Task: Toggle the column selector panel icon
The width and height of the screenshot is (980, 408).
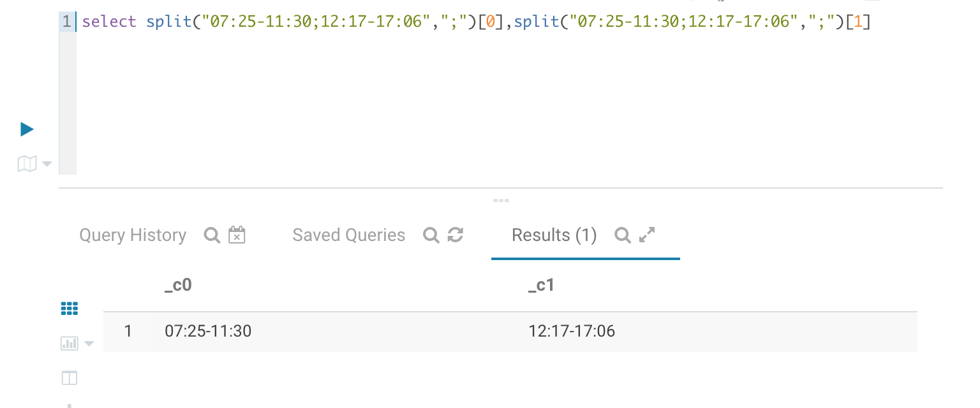Action: point(69,378)
